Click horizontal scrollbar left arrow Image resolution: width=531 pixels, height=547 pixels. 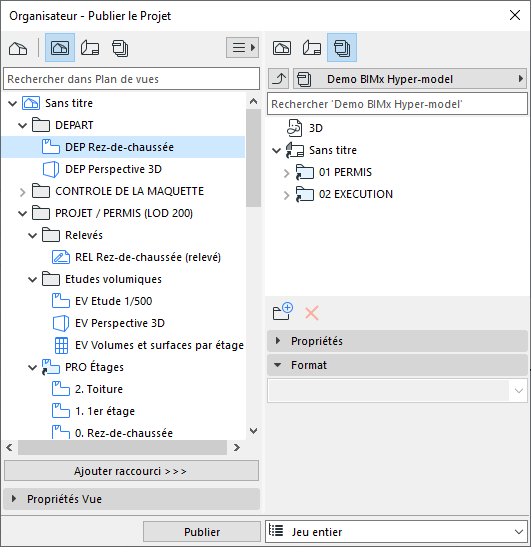pyautogui.click(x=9, y=448)
